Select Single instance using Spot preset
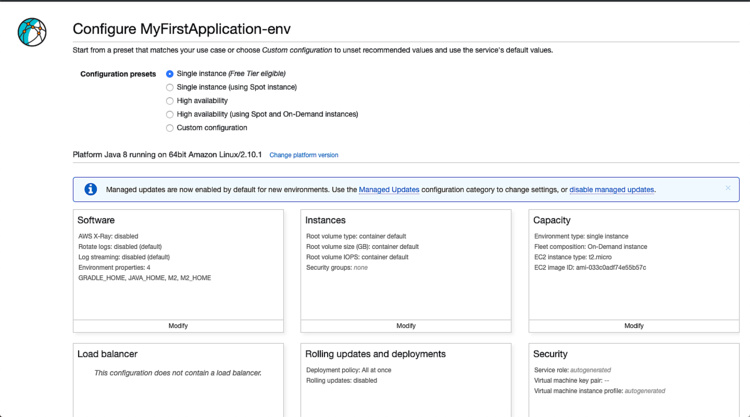Screen dimensions: 750x417 (x=170, y=87)
